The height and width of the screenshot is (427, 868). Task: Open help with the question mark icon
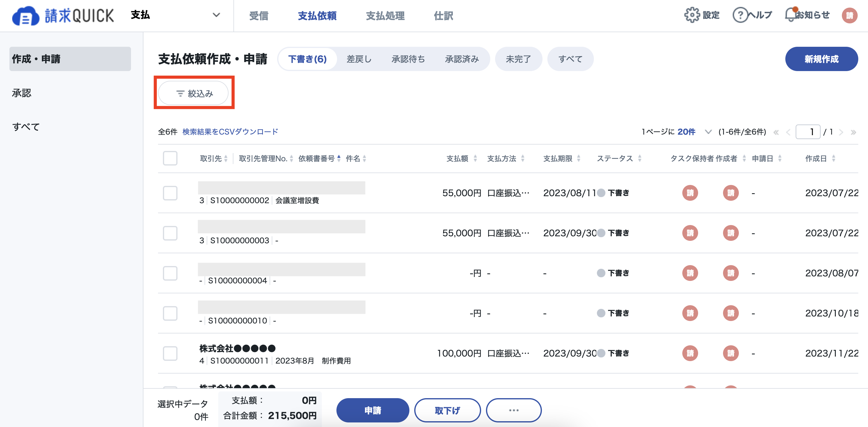coord(740,15)
